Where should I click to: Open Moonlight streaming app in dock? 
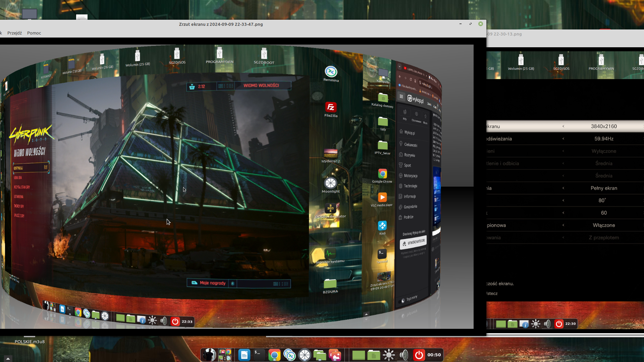(305, 355)
